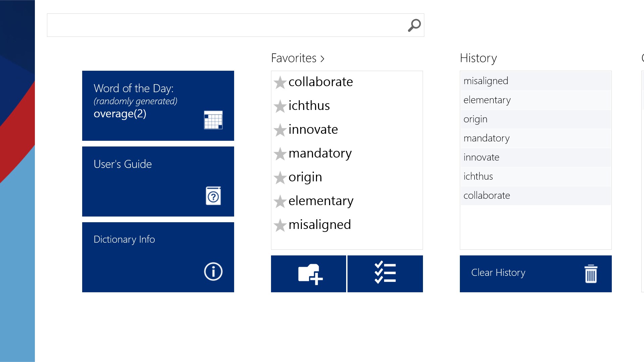Click the star next to collaborate
Screen dimensions: 644x362
point(280,82)
